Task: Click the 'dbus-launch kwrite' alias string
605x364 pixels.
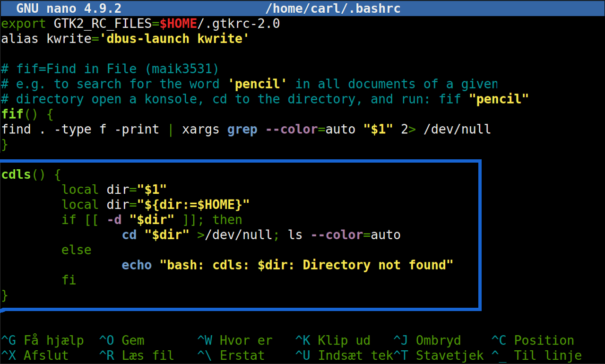Action: (x=174, y=39)
